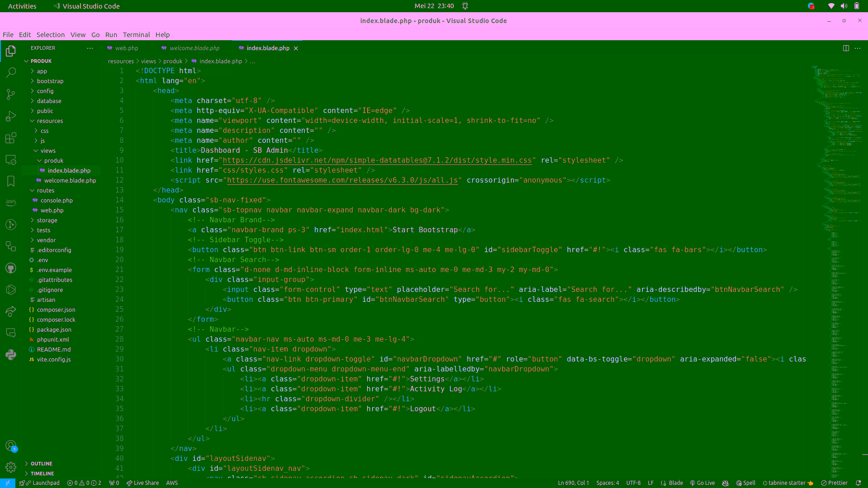Open the simple-datatables CDN link on line 10
The height and width of the screenshot is (488, 868).
coord(377,160)
